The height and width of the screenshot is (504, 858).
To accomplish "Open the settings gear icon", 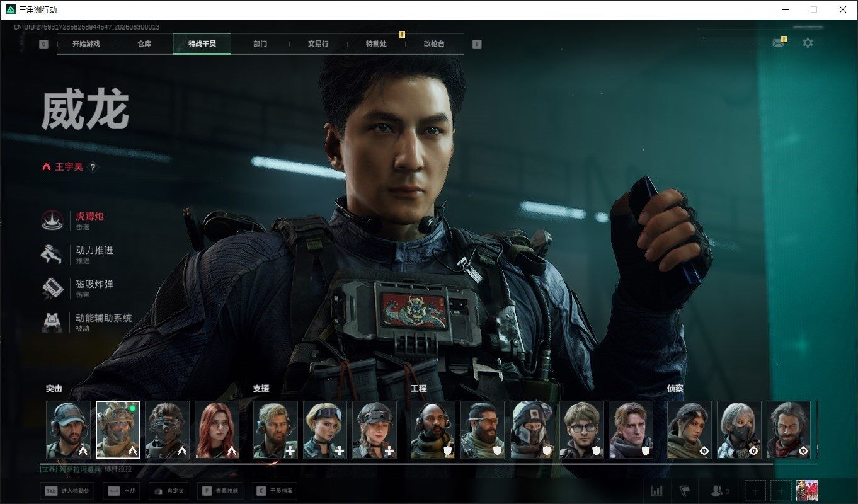I will (808, 43).
